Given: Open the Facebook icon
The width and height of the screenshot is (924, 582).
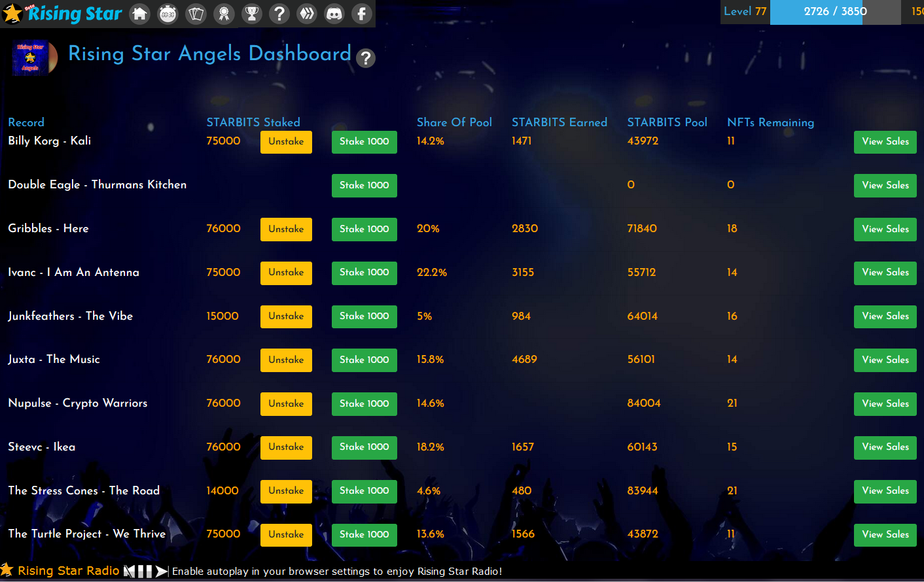Looking at the screenshot, I should [362, 14].
